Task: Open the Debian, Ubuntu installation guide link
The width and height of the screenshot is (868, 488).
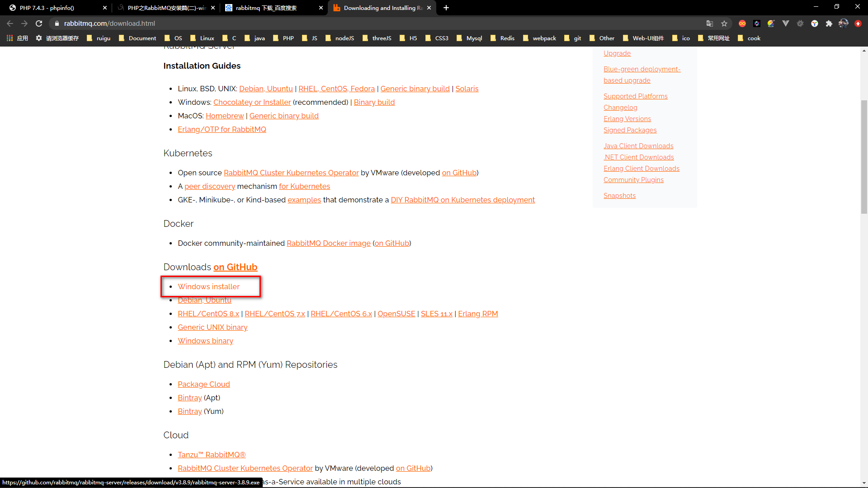Action: (x=266, y=89)
